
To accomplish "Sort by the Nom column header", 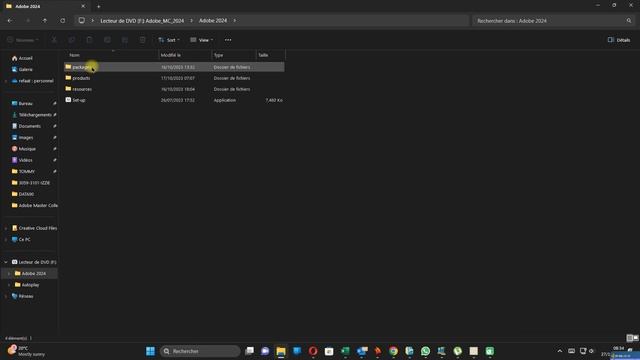I will (111, 55).
